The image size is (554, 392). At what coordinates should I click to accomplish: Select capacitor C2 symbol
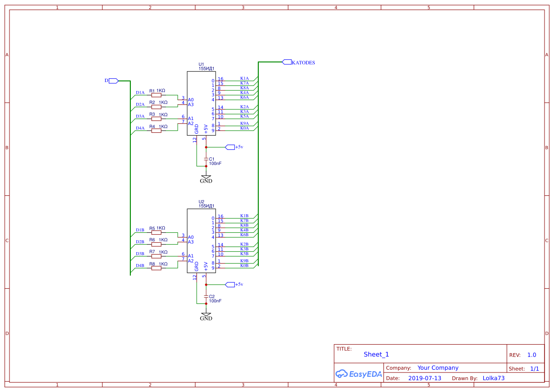click(x=206, y=297)
